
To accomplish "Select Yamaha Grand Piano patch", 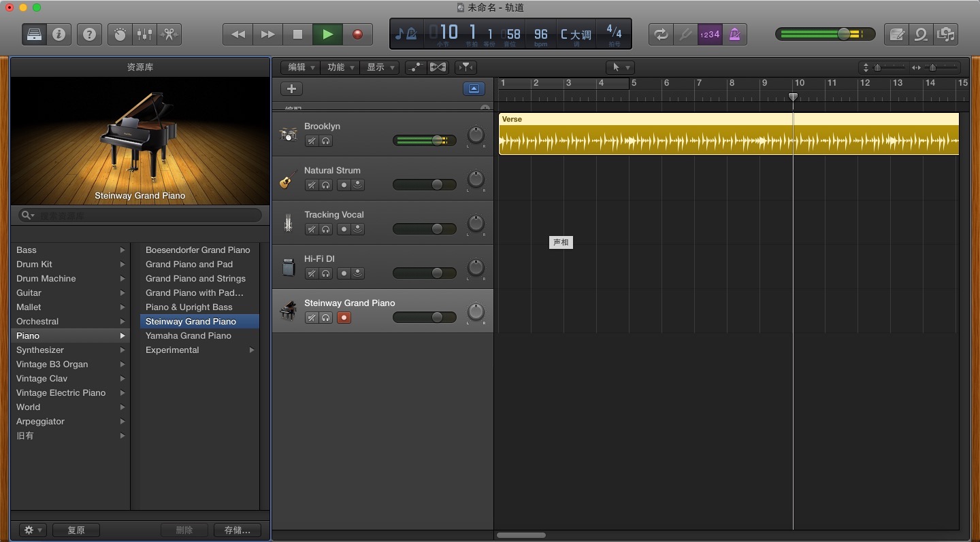I will click(189, 336).
